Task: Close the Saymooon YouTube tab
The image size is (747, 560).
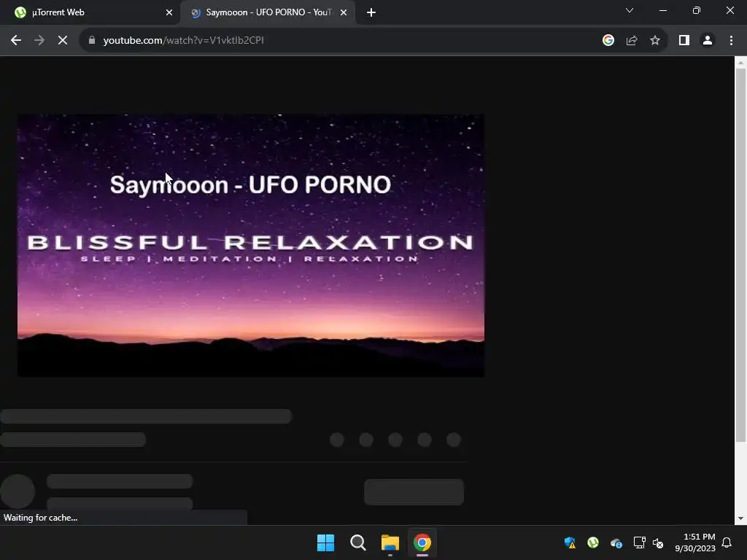Action: 344,12
